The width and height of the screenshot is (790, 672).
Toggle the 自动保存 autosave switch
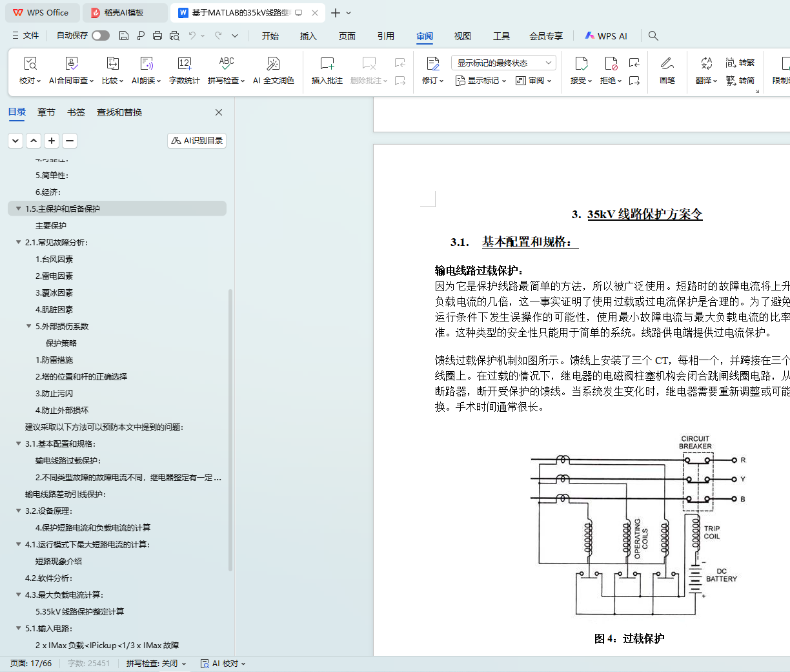(101, 36)
